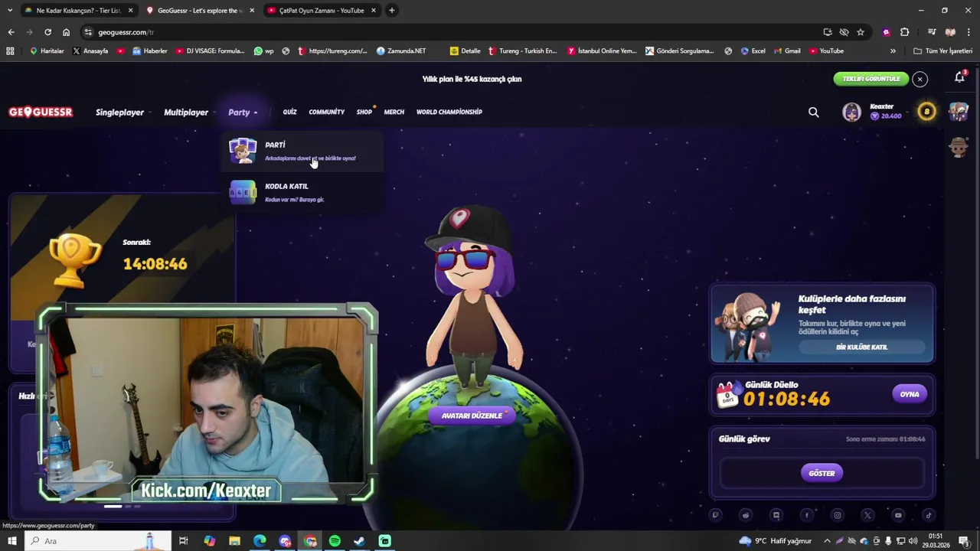Viewport: 980px width, 551px height.
Task: Open the apps grid in the bookmarks bar
Action: 10,51
